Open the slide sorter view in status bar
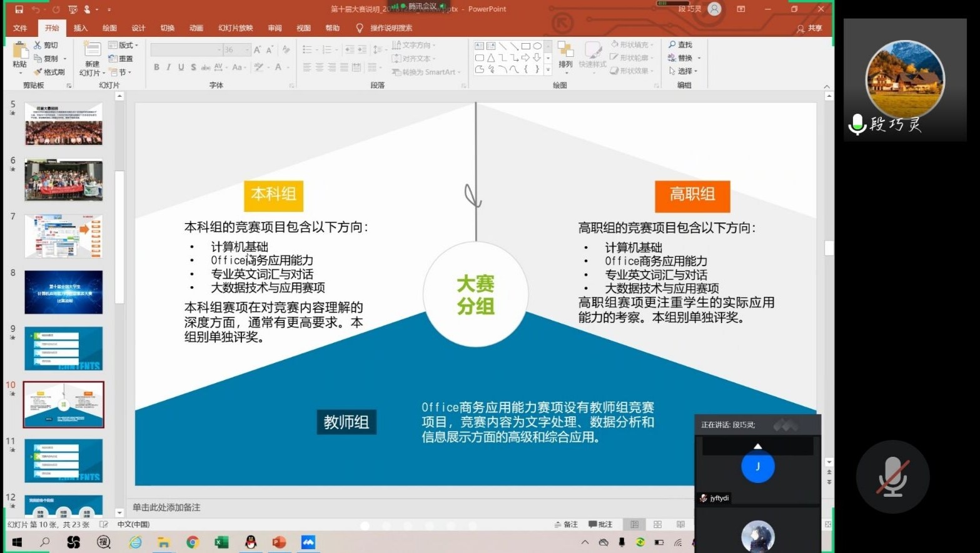The width and height of the screenshot is (980, 553). click(x=657, y=525)
